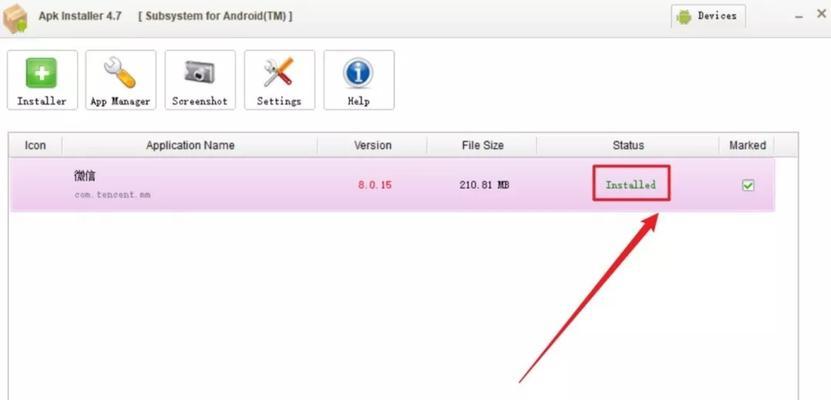Click the Android robot Devices icon

point(684,17)
